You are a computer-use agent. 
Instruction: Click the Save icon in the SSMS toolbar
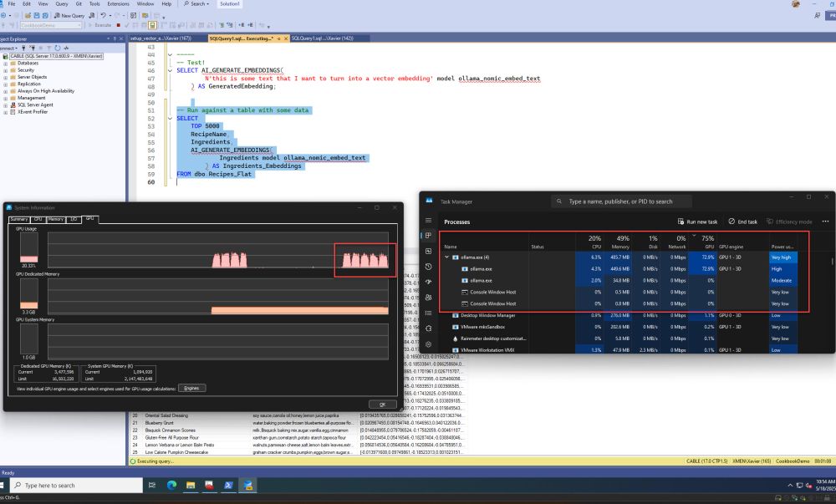click(x=37, y=15)
